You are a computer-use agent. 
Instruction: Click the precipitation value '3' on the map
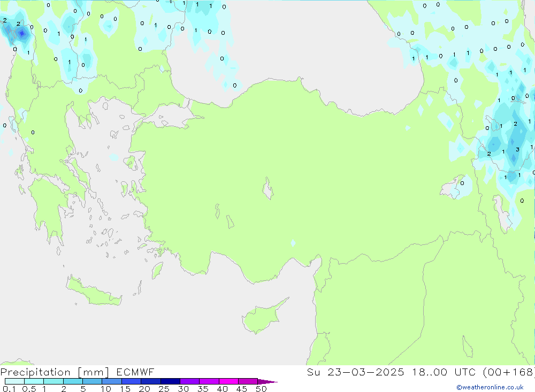pyautogui.click(x=517, y=150)
